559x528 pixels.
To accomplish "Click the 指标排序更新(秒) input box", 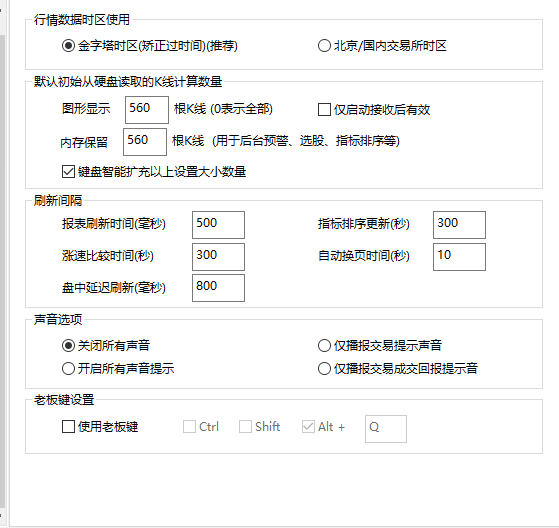I will pyautogui.click(x=459, y=225).
